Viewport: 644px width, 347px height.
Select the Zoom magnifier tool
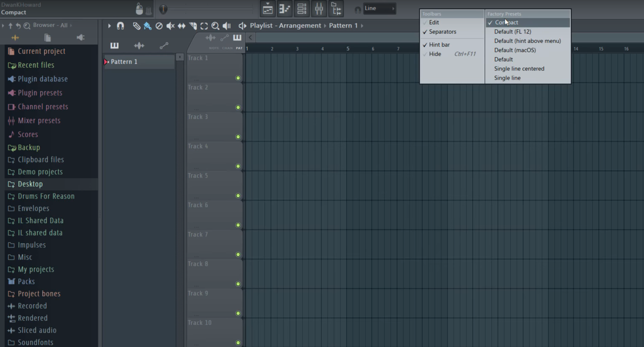(x=215, y=26)
